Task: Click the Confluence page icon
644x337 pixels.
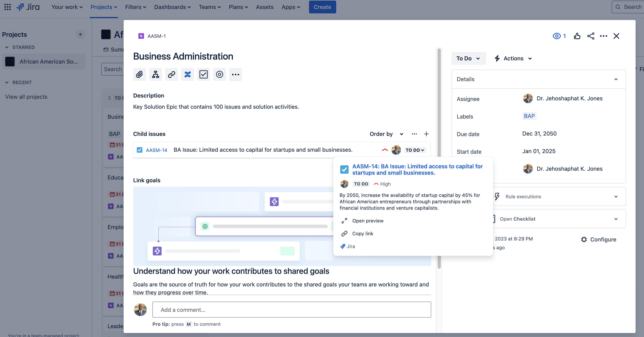Action: (188, 74)
